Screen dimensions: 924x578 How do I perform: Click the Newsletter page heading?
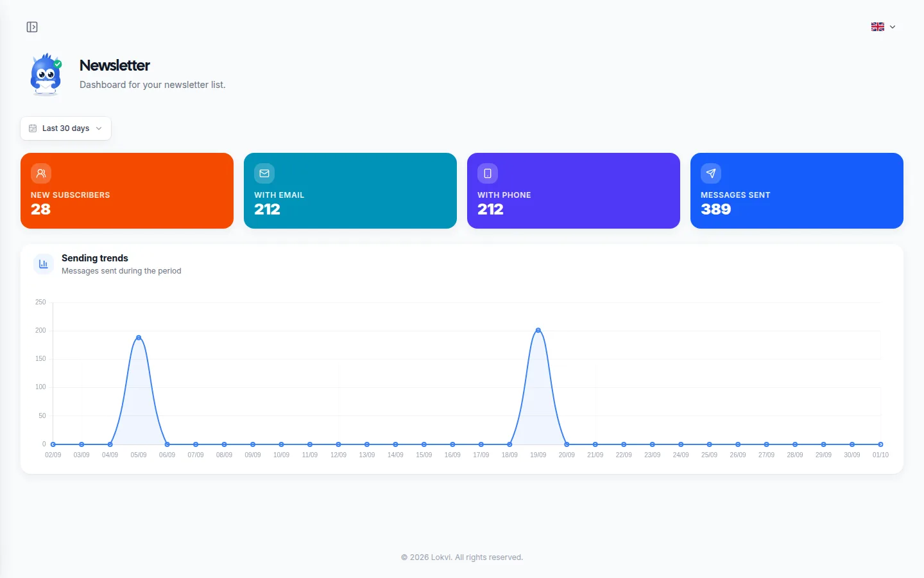coord(115,66)
